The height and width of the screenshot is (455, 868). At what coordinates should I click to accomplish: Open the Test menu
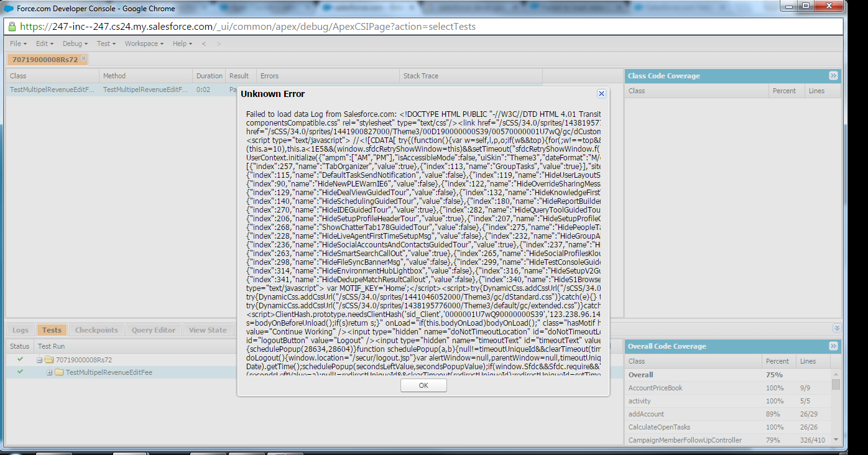tap(106, 44)
